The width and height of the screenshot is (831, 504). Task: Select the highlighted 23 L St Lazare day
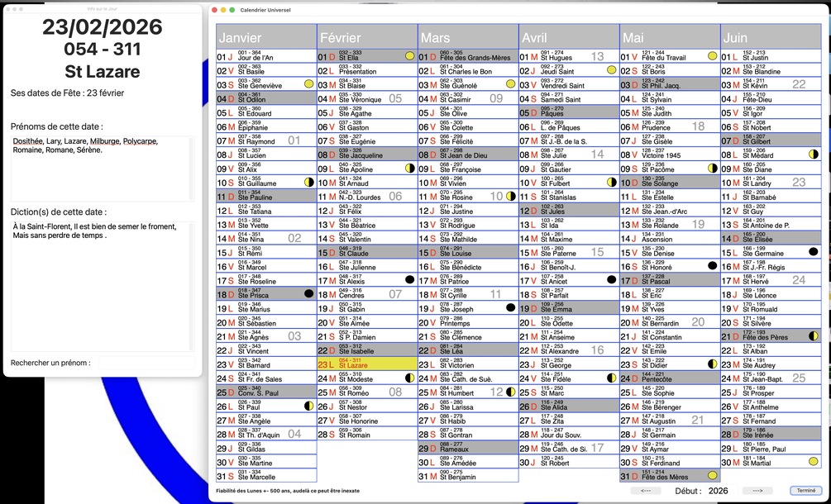click(367, 364)
